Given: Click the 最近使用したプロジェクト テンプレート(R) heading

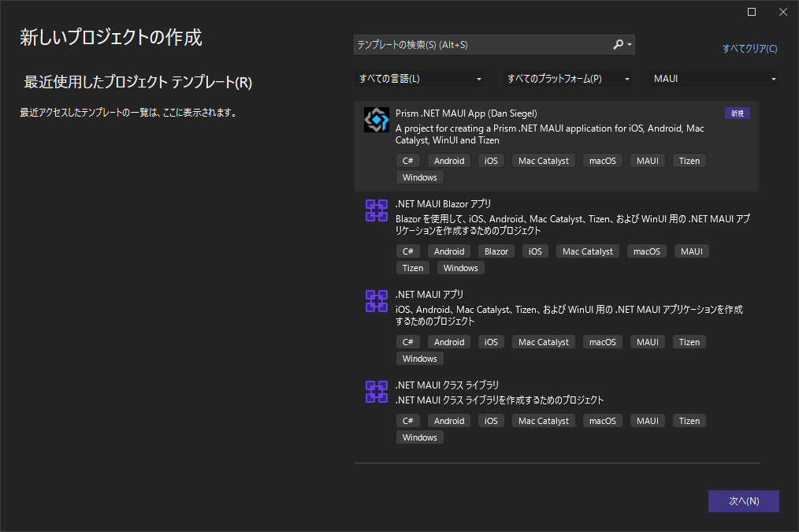Looking at the screenshot, I should pos(138,82).
